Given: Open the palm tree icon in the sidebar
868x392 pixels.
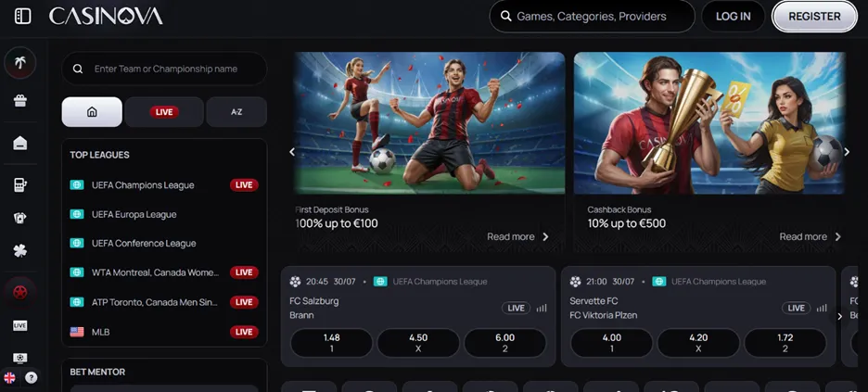Looking at the screenshot, I should 20,63.
